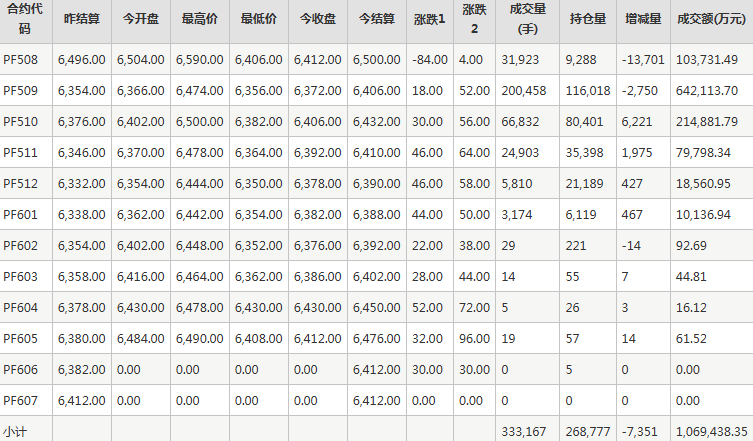Click PF602 turnover 92.69

692,245
